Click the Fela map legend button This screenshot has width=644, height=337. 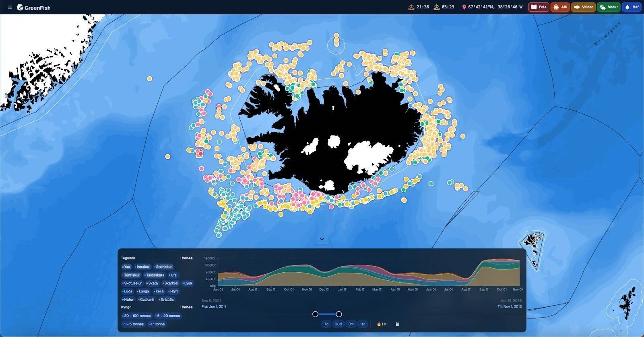[x=539, y=7]
